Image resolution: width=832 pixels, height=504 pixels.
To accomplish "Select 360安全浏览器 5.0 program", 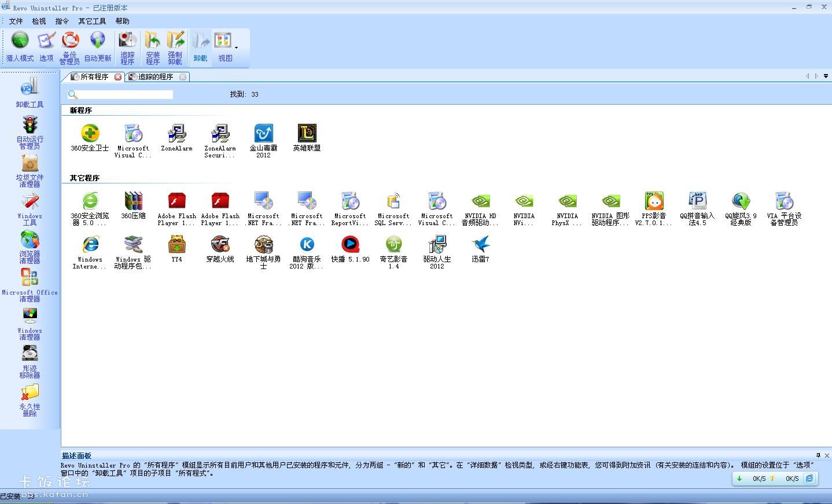I will click(x=90, y=209).
